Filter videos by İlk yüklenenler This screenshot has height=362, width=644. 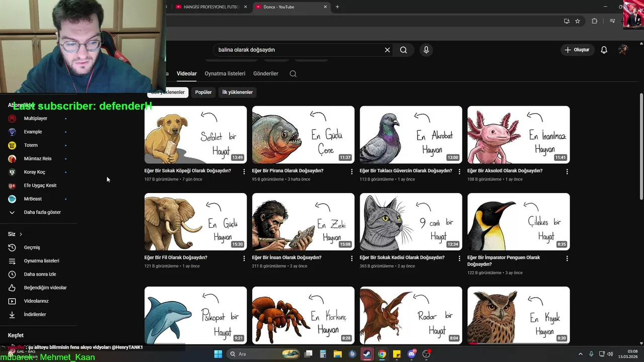(237, 92)
